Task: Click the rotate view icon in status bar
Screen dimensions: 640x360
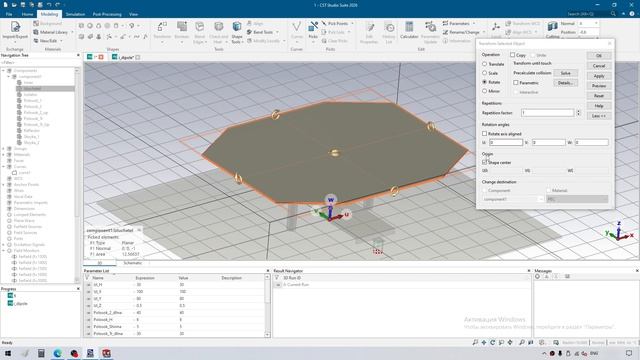Action: [493, 342]
